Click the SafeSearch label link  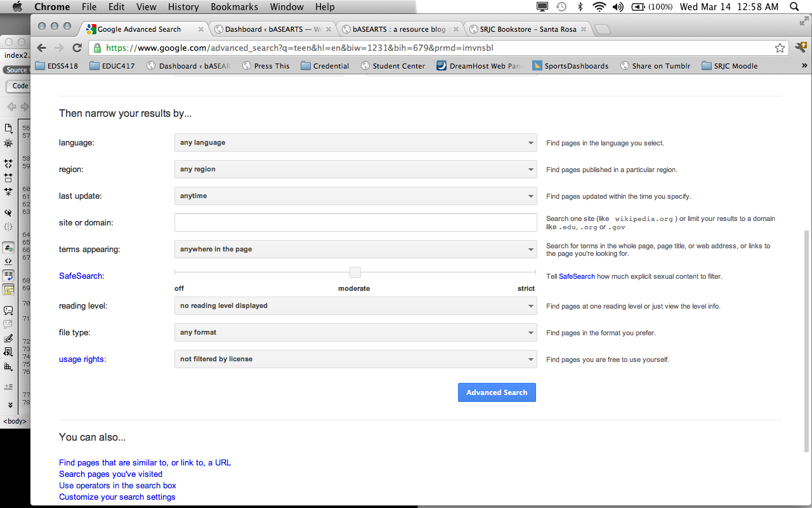pos(81,276)
